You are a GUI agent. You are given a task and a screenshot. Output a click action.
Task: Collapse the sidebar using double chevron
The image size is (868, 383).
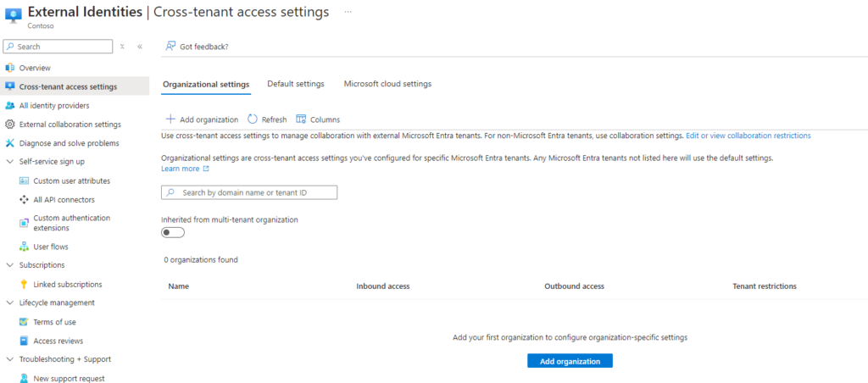(140, 47)
